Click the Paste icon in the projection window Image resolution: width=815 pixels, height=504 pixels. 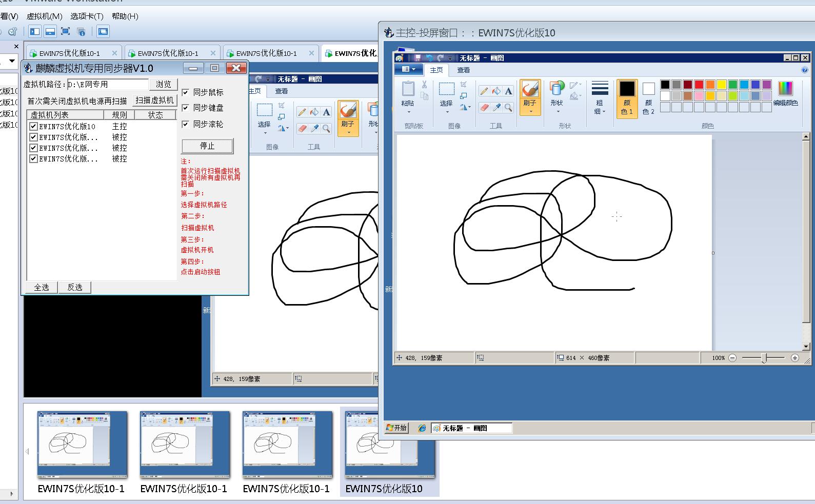408,89
